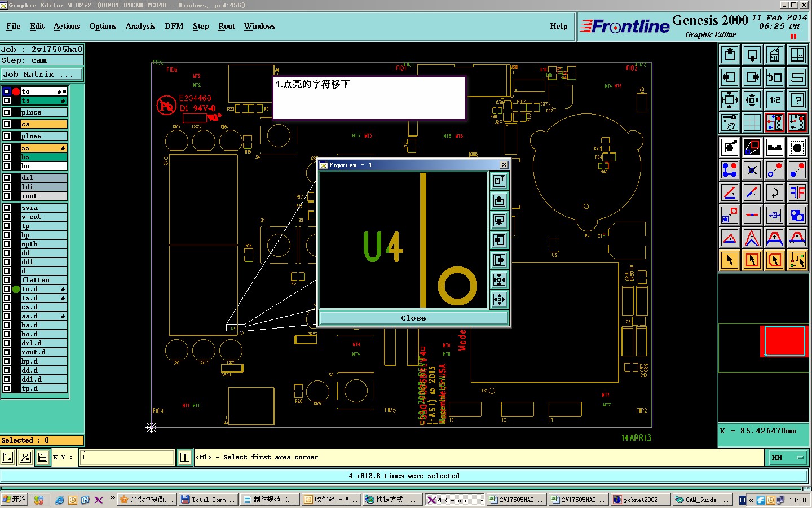812x508 pixels.
Task: Open the Options menu
Action: [103, 27]
